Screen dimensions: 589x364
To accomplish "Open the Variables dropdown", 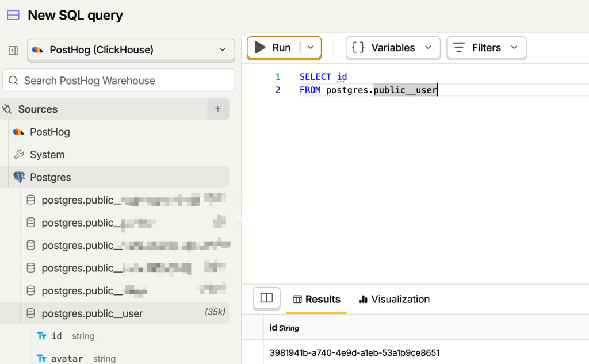I will [x=393, y=48].
